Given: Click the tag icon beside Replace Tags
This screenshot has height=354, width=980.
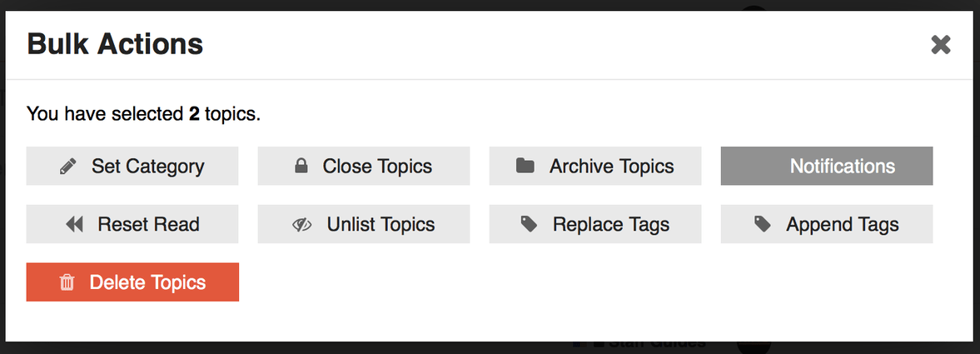Looking at the screenshot, I should coord(529,224).
